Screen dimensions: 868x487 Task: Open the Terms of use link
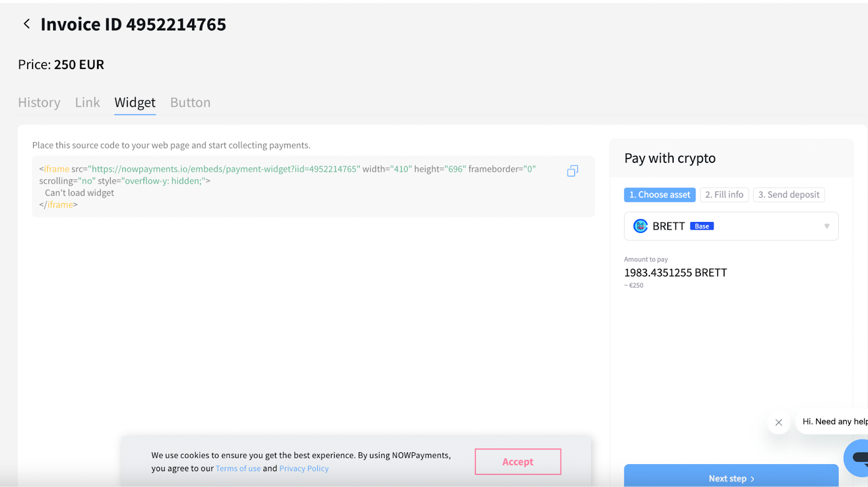click(238, 469)
